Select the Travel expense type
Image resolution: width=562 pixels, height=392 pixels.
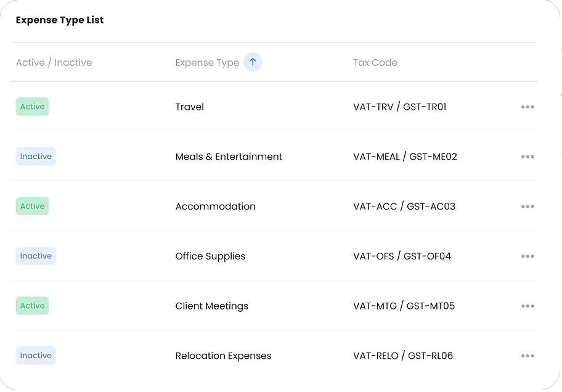click(x=190, y=107)
